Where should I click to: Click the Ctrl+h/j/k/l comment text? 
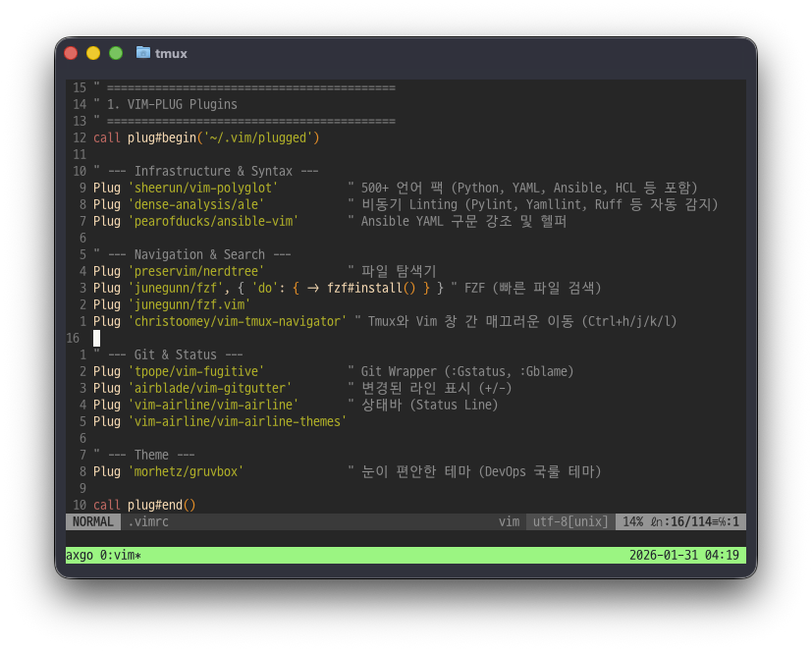628,322
